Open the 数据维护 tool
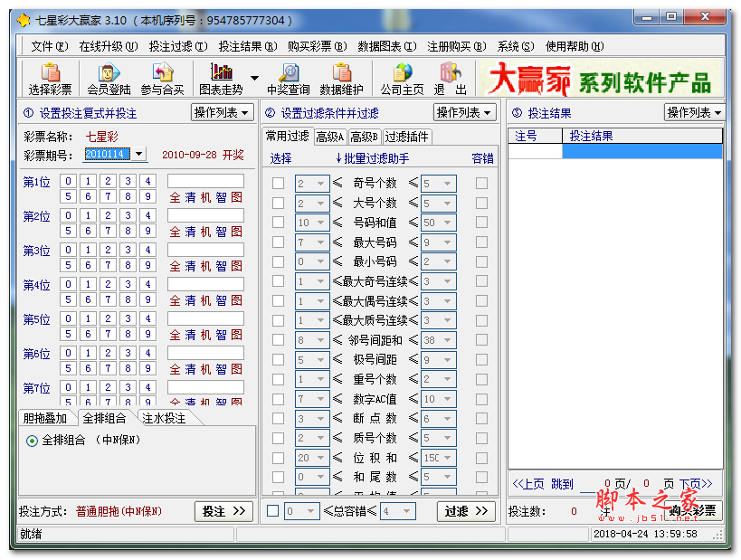This screenshot has height=560, width=741. (341, 79)
